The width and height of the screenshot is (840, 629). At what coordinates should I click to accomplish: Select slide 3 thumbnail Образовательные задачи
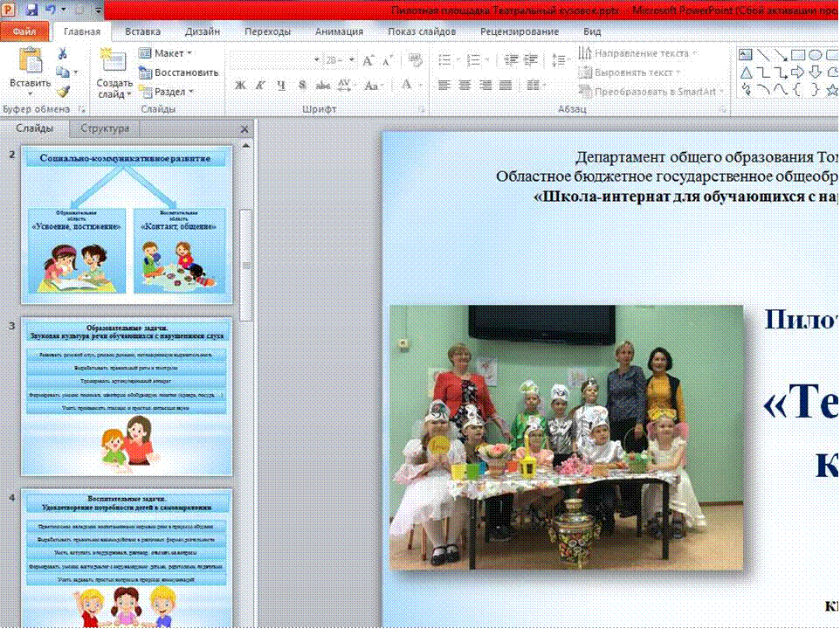tap(127, 397)
